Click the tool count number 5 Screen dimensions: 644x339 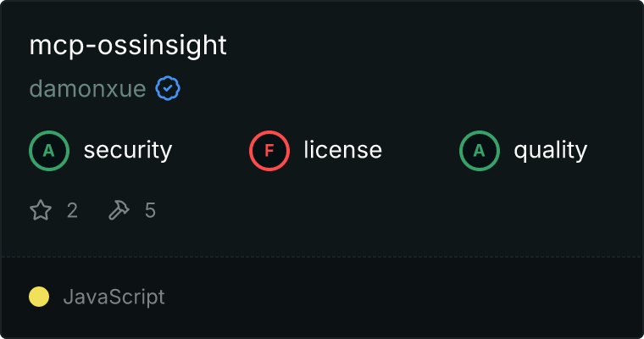pyautogui.click(x=150, y=210)
